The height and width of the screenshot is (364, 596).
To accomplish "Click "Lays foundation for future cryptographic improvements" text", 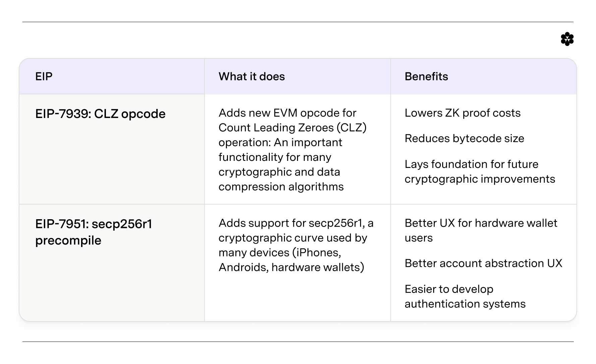I will pos(480,172).
